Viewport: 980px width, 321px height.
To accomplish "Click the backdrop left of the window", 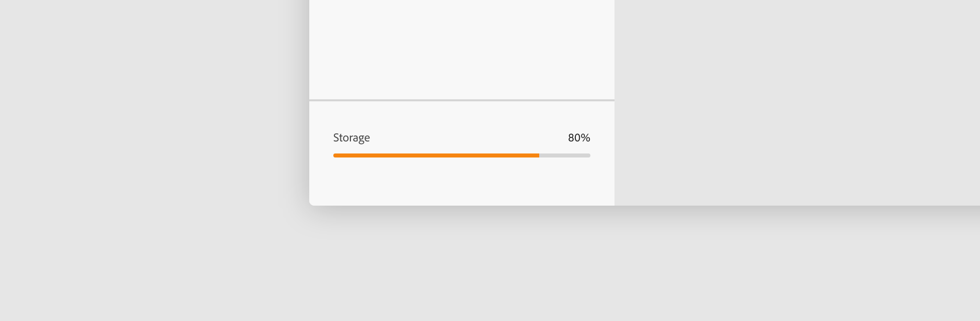I will tap(151, 125).
